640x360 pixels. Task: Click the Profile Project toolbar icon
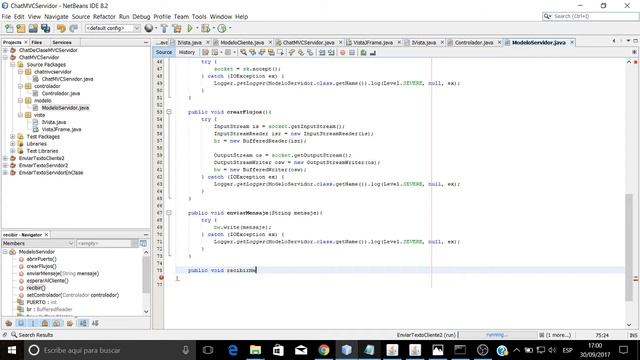pyautogui.click(x=222, y=28)
